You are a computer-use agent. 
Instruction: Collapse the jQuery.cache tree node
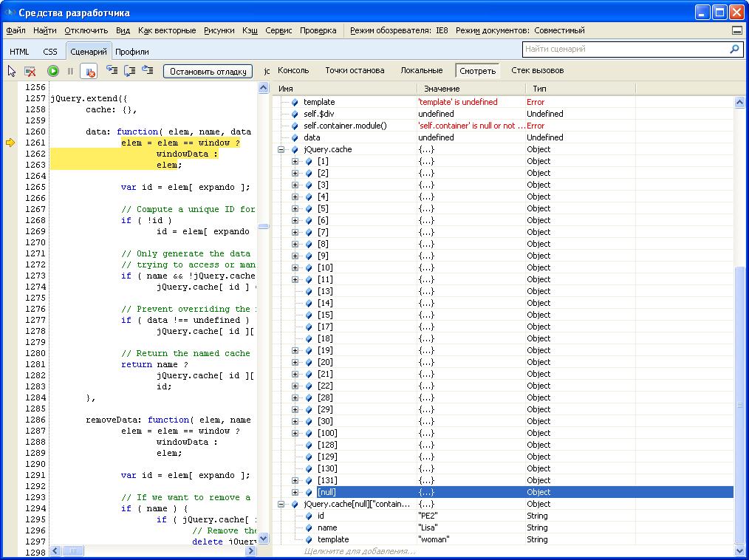click(x=281, y=149)
